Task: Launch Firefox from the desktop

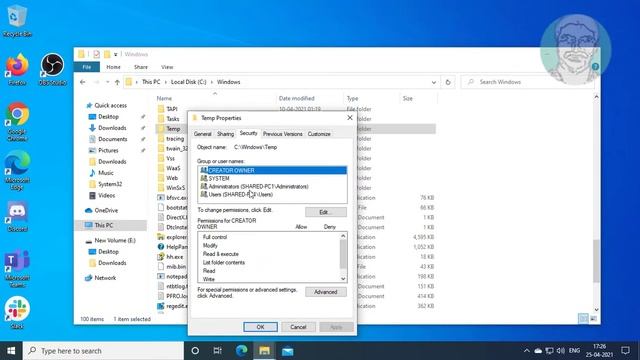Action: (x=17, y=69)
